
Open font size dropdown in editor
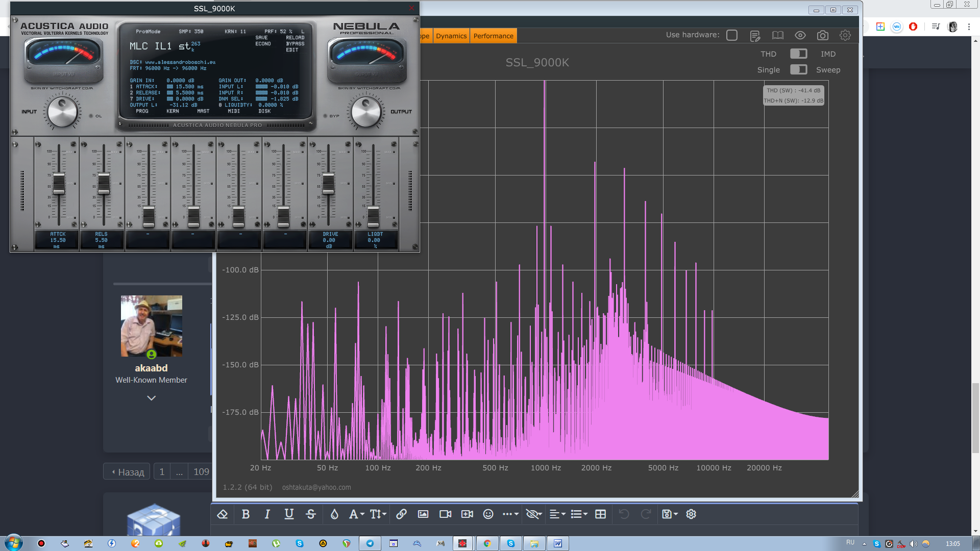378,514
